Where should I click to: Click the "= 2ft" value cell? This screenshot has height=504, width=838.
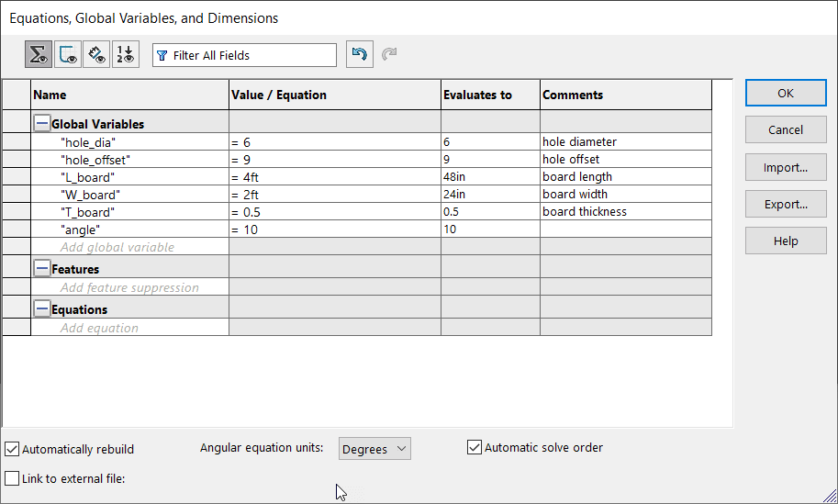click(x=335, y=195)
